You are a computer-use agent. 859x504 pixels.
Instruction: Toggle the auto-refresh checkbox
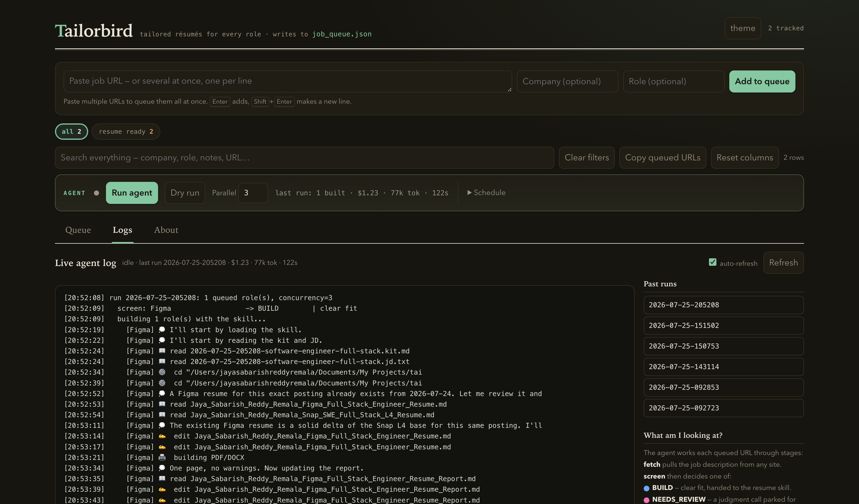click(712, 262)
